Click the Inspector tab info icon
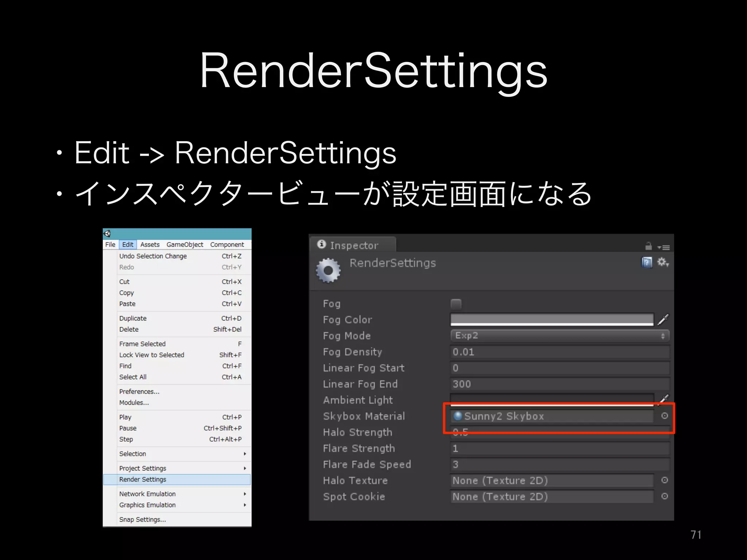 tap(321, 244)
